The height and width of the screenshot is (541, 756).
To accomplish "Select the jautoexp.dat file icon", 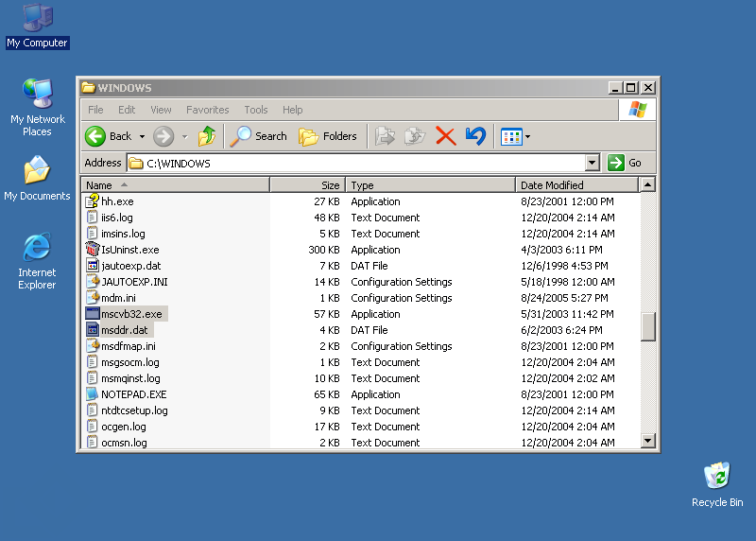I will [92, 266].
